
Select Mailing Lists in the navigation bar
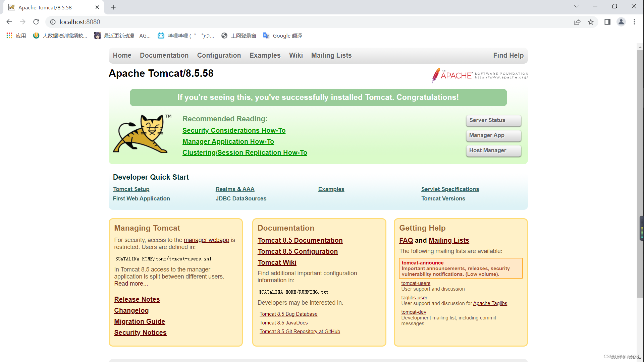coord(331,55)
